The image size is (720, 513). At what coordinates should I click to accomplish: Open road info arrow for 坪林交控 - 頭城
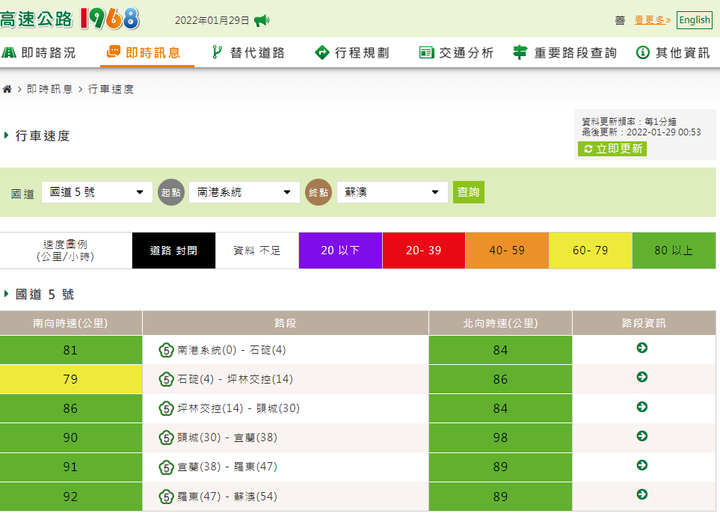tap(642, 408)
